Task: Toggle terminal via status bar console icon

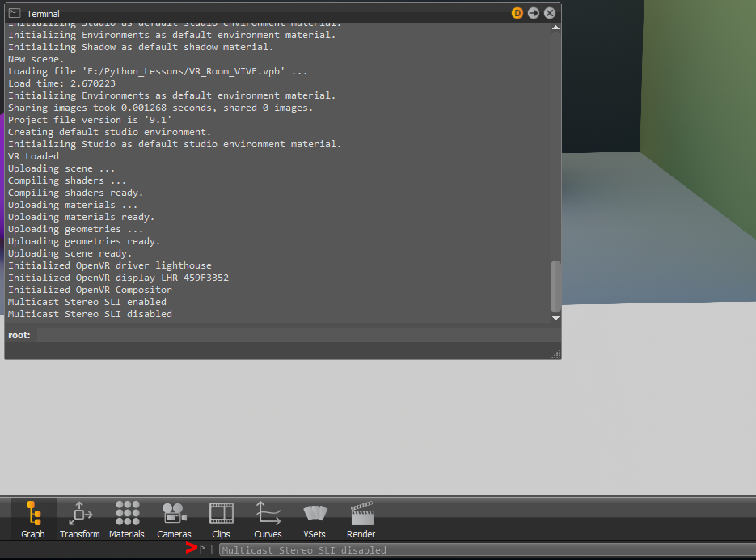Action: 206,549
